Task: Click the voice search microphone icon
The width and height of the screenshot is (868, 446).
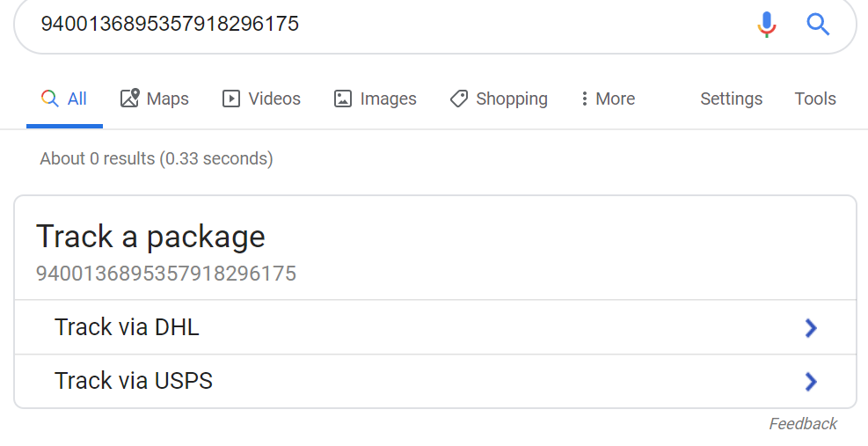Action: click(x=767, y=25)
